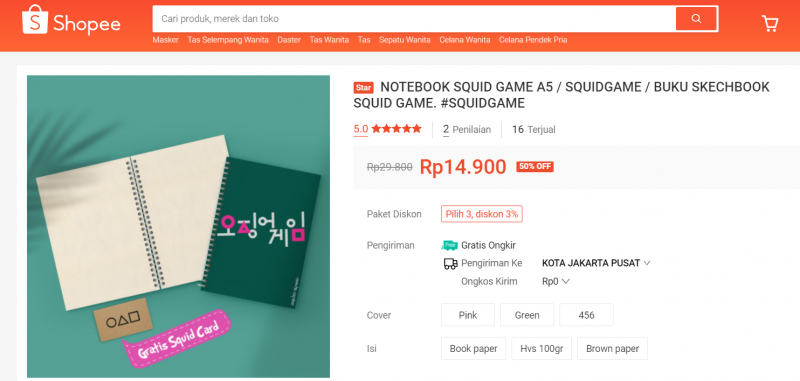This screenshot has width=800, height=381.
Task: Open the Tas Selempang Wanita search link
Action: pos(228,40)
